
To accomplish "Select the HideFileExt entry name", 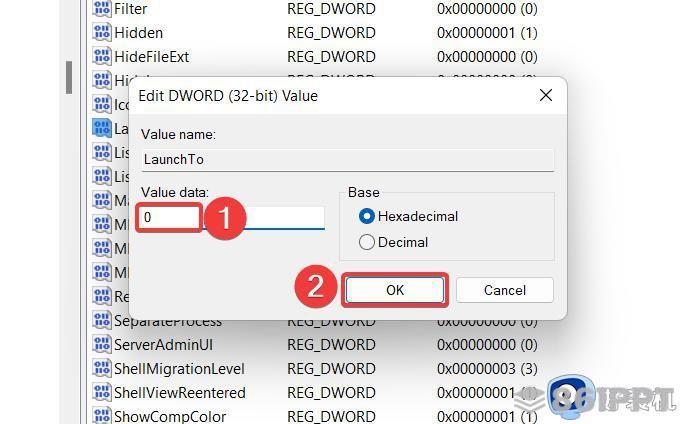I will (x=151, y=57).
